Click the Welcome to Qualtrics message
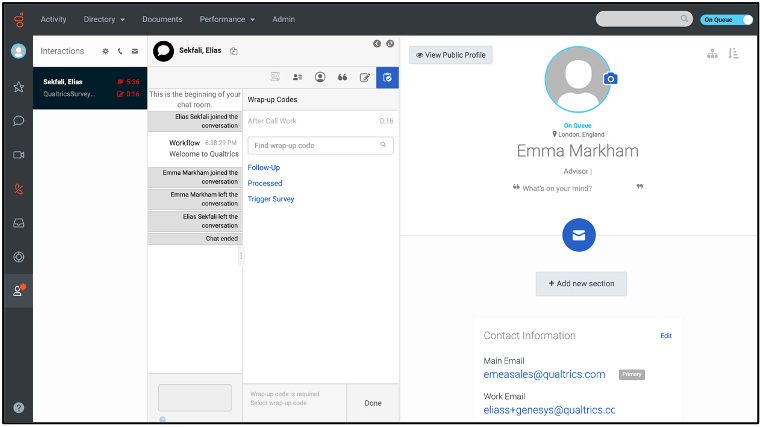Image resolution: width=760 pixels, height=427 pixels. tap(204, 154)
